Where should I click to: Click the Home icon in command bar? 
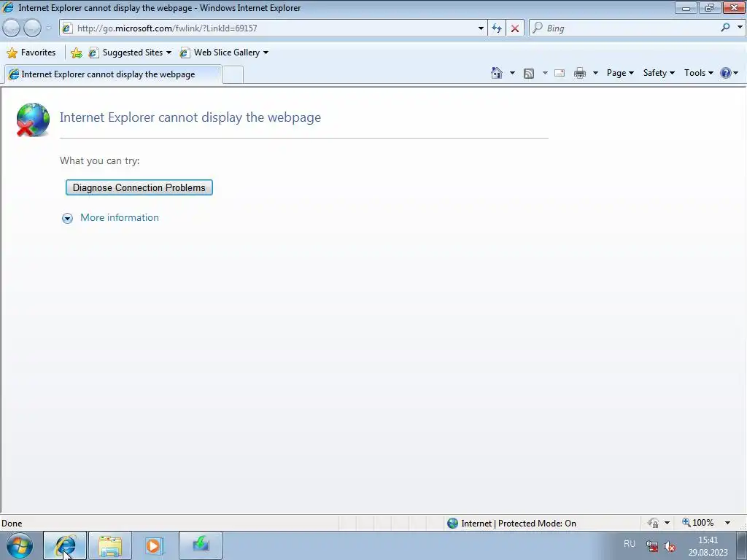(x=496, y=73)
